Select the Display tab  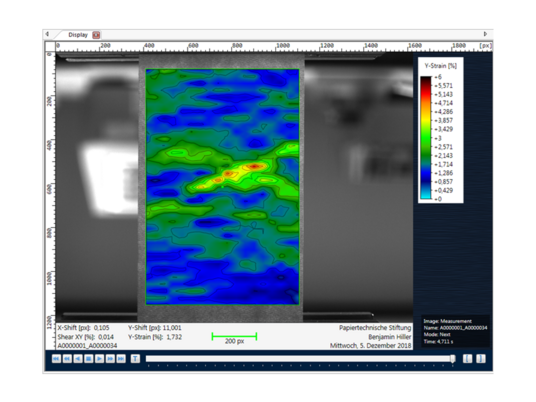tap(78, 35)
